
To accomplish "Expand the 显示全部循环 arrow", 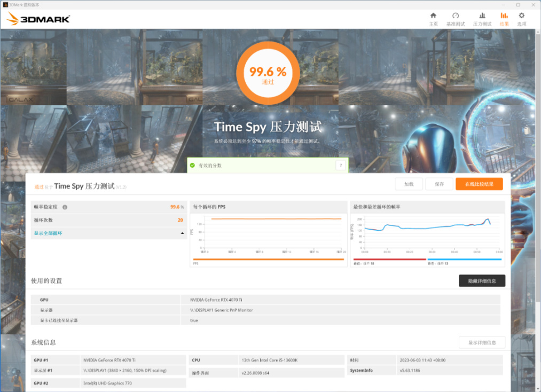I will coord(182,233).
